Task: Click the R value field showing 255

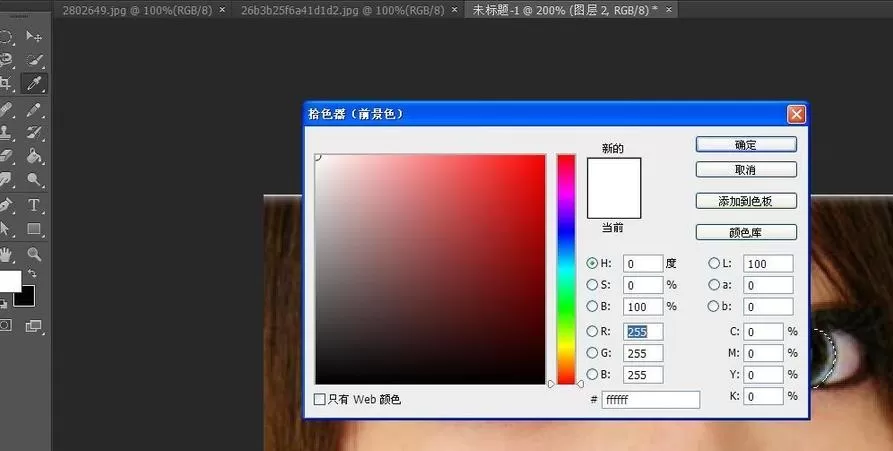Action: pyautogui.click(x=643, y=332)
